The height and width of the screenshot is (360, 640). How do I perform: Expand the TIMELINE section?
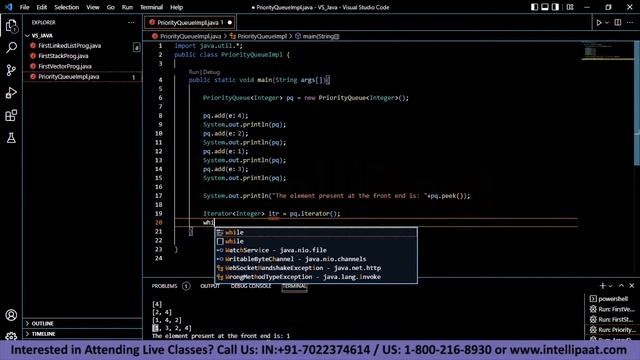82,334
